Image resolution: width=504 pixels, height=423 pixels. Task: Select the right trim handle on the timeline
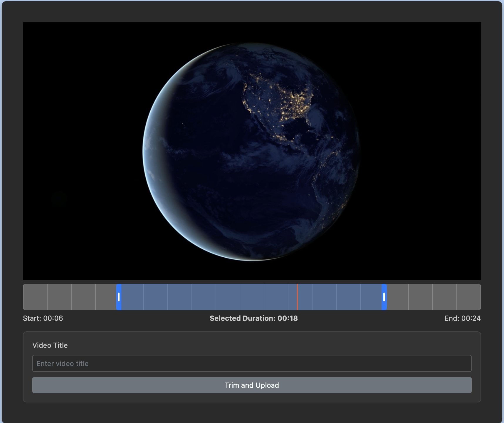tap(384, 297)
